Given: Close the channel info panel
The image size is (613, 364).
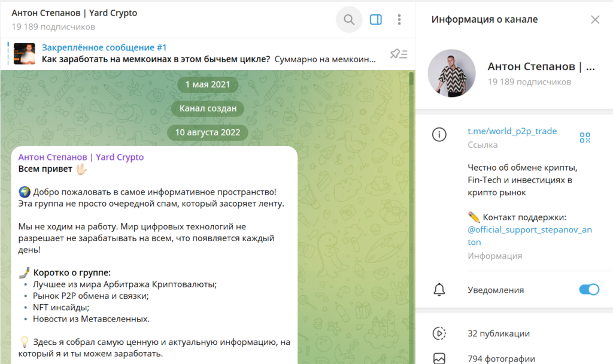Looking at the screenshot, I should 595,20.
